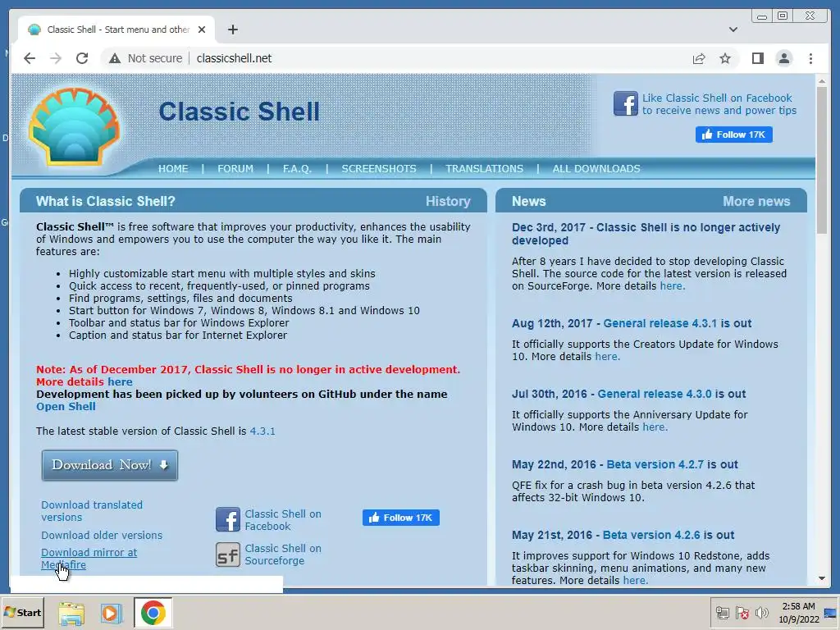Expand the tab search chevron
Screen dimensions: 840x630
coord(733,30)
